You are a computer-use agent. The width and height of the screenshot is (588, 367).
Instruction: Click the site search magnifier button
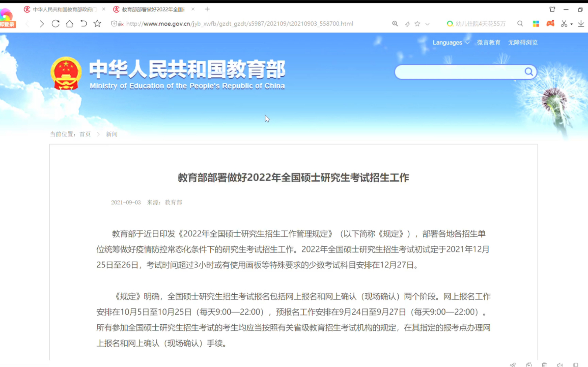click(529, 72)
